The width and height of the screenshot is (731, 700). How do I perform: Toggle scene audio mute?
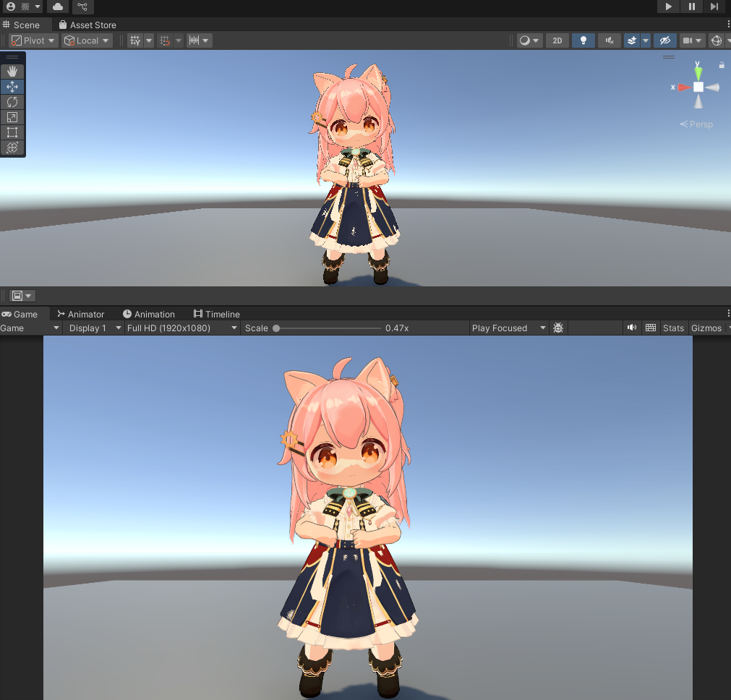click(610, 40)
